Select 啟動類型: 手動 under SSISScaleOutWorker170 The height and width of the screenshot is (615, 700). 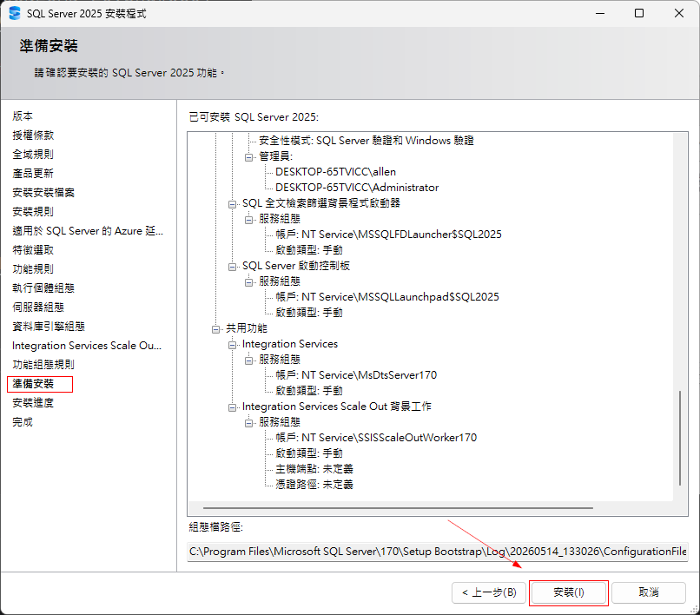tap(309, 453)
